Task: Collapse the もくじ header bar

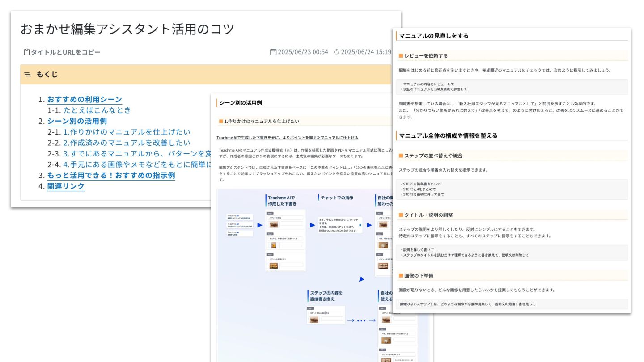Action: click(x=206, y=74)
